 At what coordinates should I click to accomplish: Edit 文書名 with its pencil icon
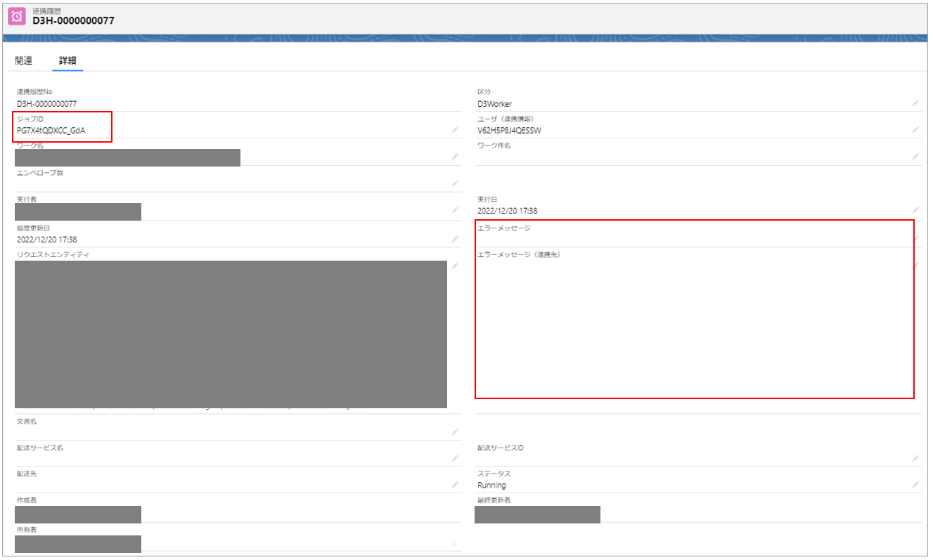(x=455, y=431)
